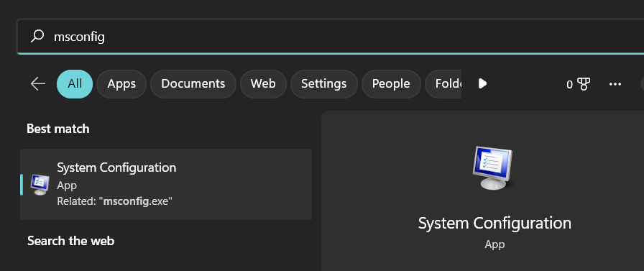This screenshot has height=271, width=644.
Task: Open the System Configuration best match result
Action: tap(166, 184)
